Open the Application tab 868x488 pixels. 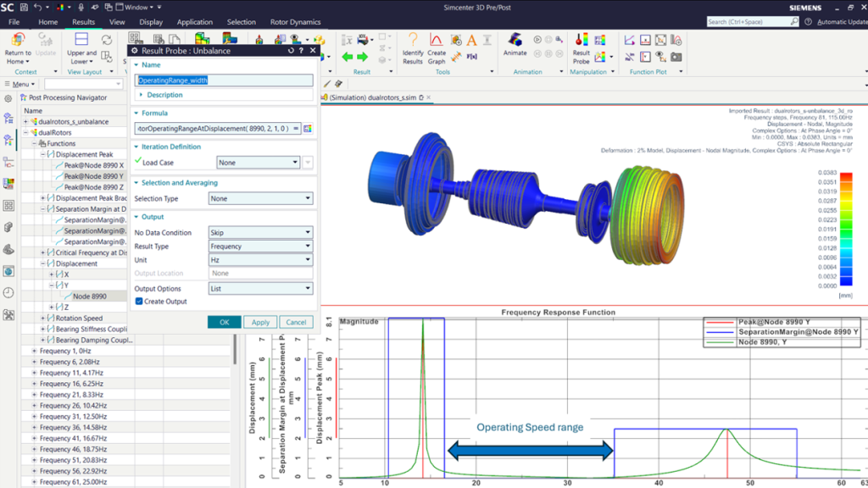point(194,22)
